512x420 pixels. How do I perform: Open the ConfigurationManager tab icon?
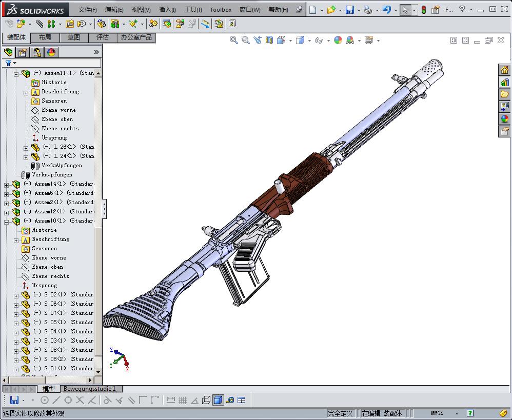(x=37, y=52)
